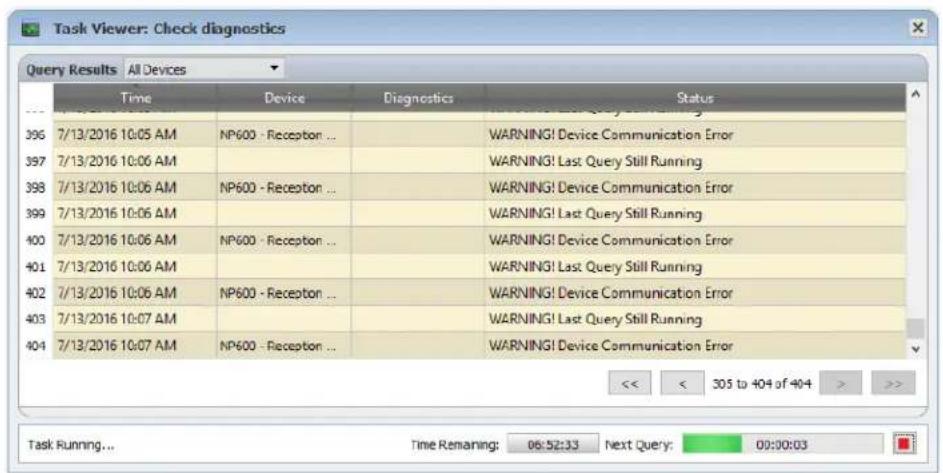
Task: Click row 403 time cell
Action: coord(135,320)
